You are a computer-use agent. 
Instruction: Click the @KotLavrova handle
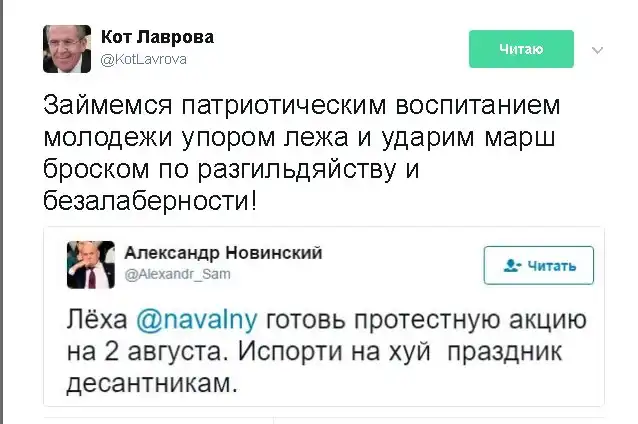pyautogui.click(x=144, y=58)
